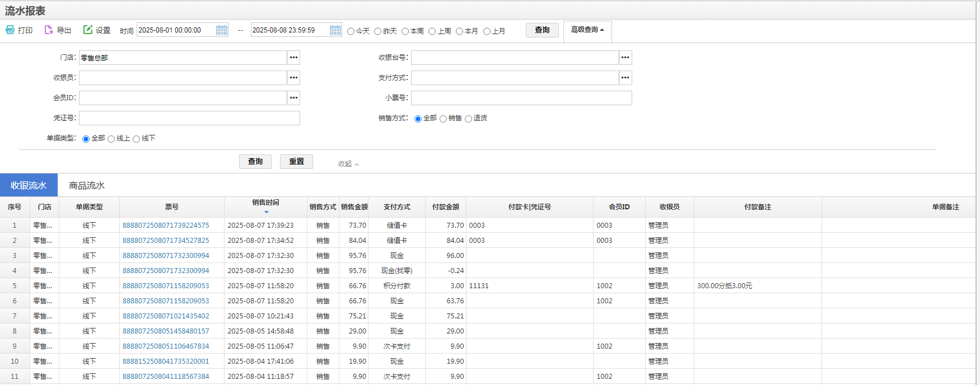
Task: Click the 小票号 input field
Action: pos(521,98)
